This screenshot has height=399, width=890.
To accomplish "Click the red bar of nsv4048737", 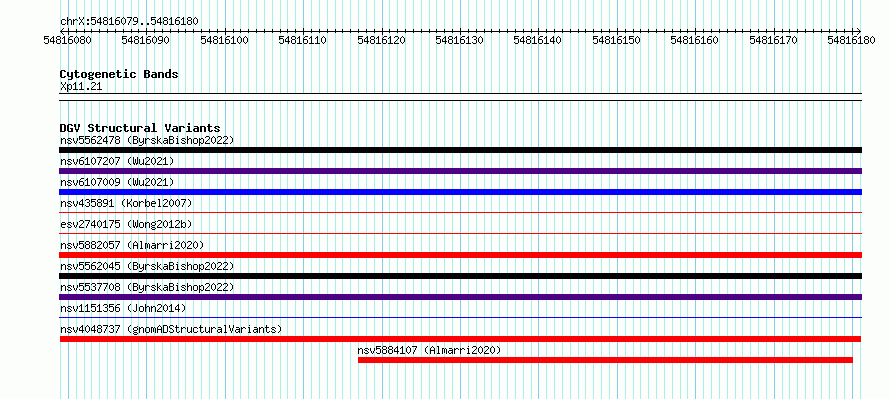I will click(x=460, y=339).
